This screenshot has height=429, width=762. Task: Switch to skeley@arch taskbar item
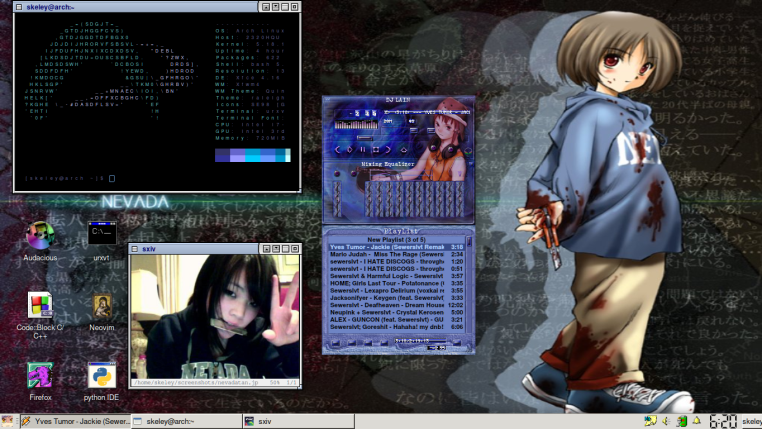[x=187, y=421]
